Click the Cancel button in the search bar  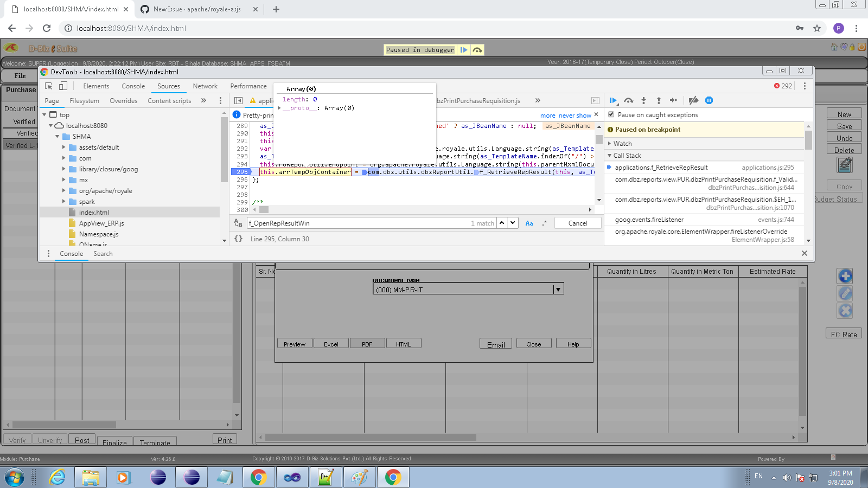[577, 223]
